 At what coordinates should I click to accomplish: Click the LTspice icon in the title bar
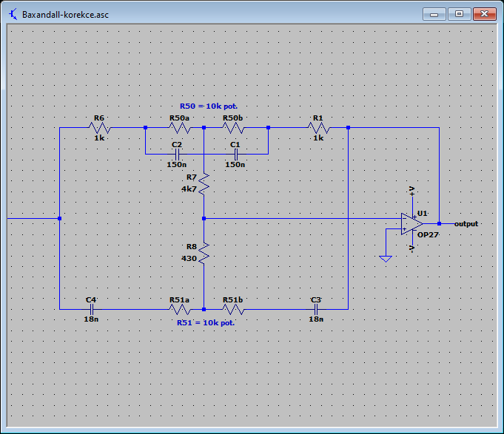tap(13, 15)
